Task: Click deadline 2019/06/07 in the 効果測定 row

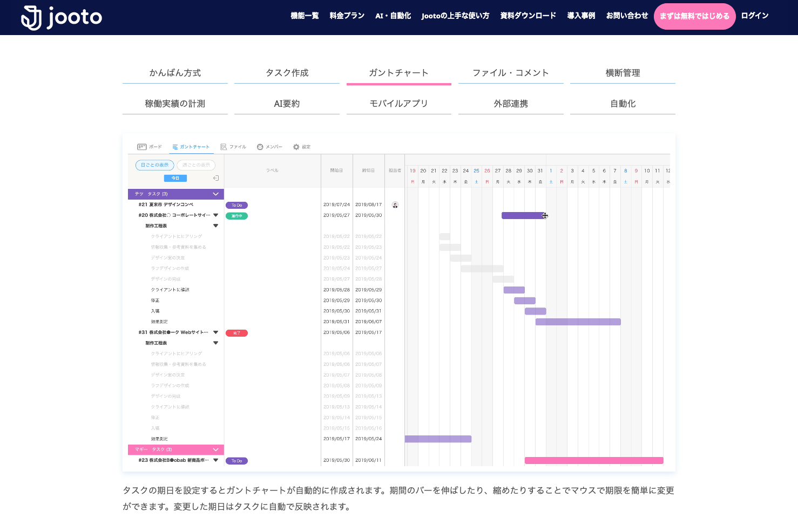Action: 368,322
